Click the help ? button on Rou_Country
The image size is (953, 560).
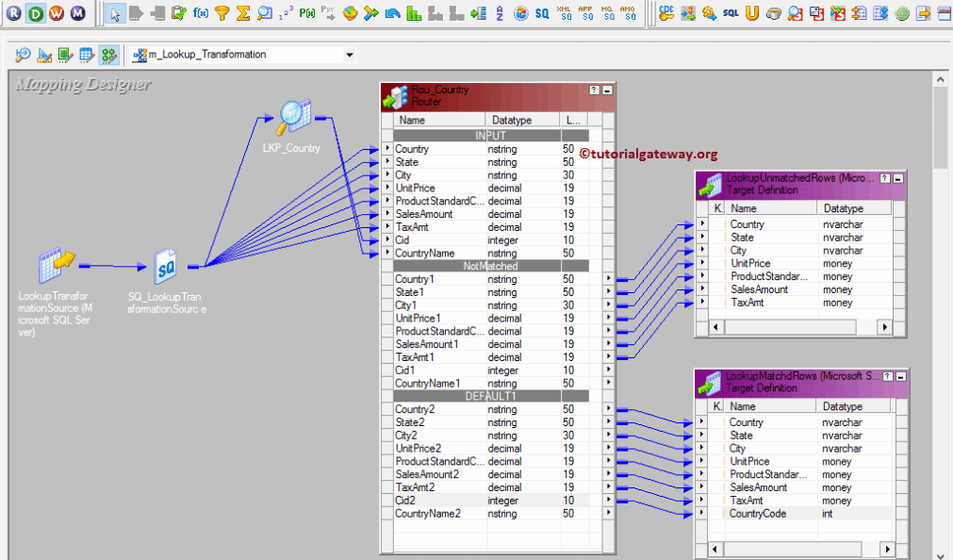(594, 90)
